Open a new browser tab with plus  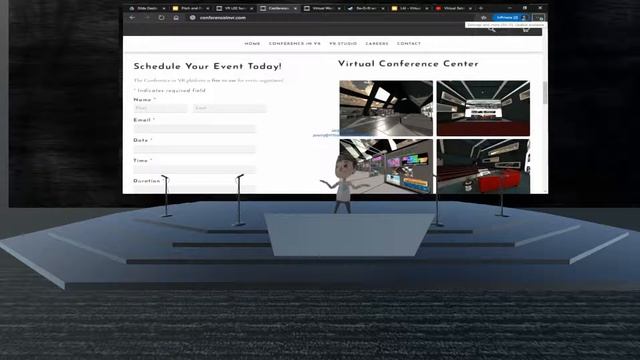click(x=481, y=8)
